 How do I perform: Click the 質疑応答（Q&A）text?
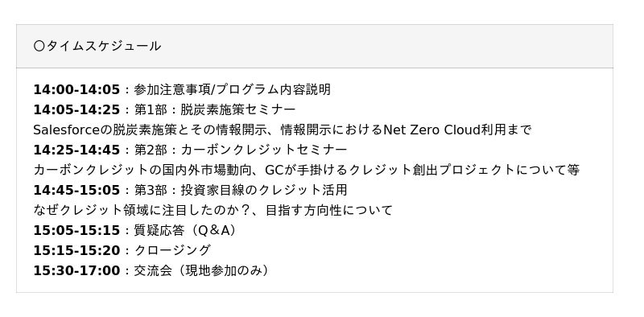(x=188, y=230)
